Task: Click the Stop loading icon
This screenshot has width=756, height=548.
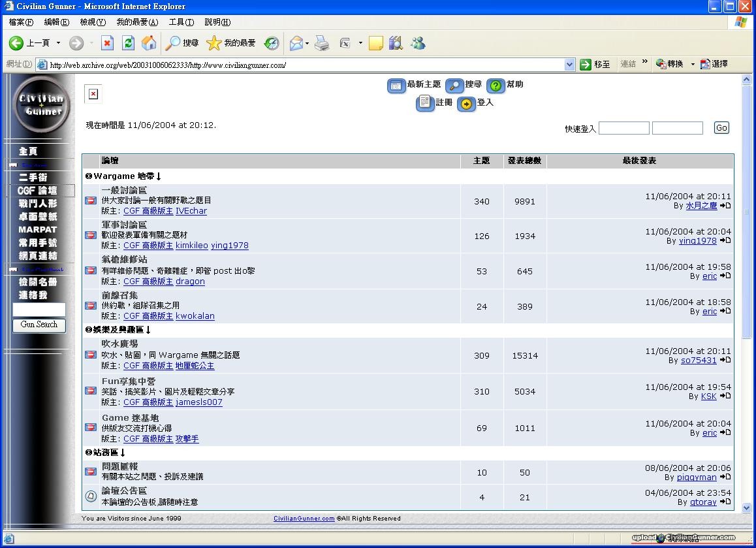Action: click(x=107, y=43)
